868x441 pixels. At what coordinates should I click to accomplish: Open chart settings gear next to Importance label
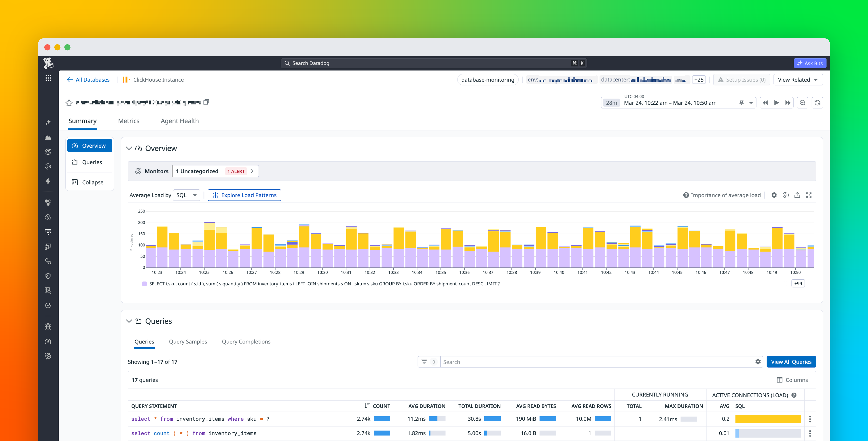coord(774,195)
